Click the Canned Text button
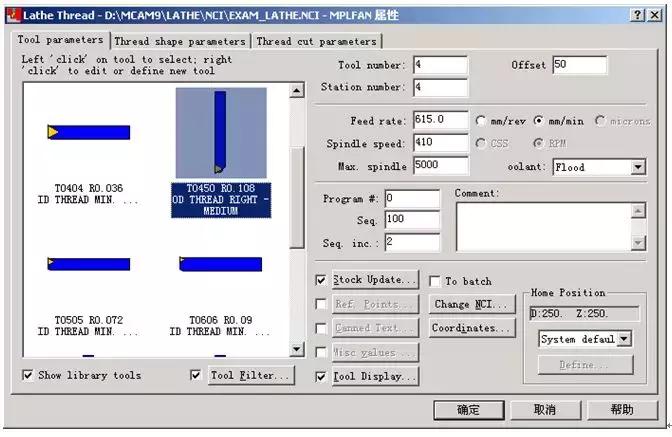The width and height of the screenshot is (672, 437). pos(375,328)
